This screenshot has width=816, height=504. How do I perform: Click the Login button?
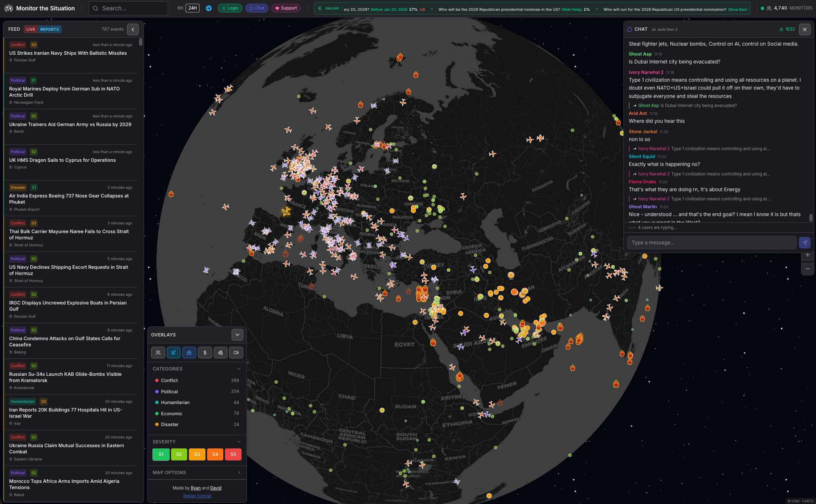coord(230,8)
